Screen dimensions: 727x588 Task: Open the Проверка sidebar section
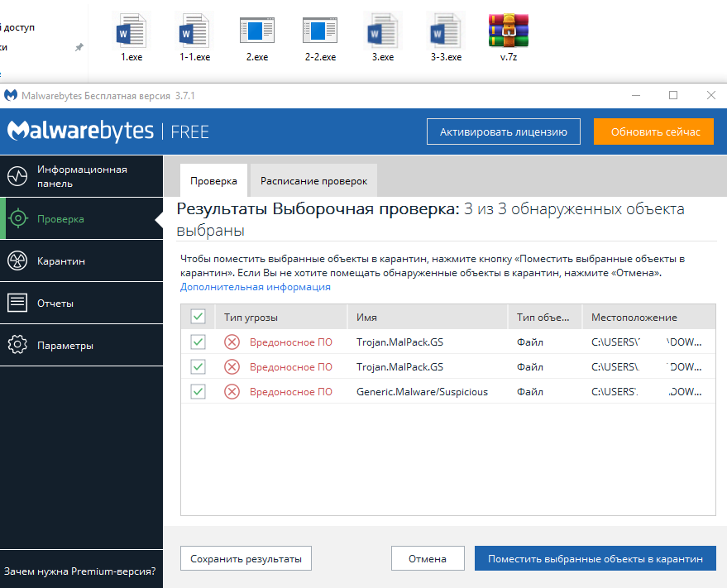point(82,218)
